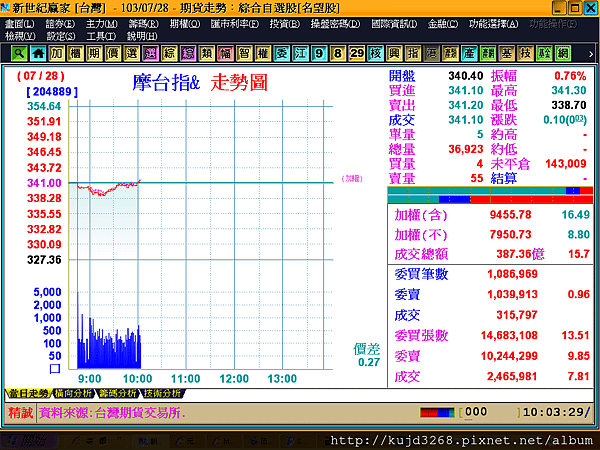The height and width of the screenshot is (450, 600).
Task: Click the red 幅 toolbar icon
Action: click(x=225, y=53)
